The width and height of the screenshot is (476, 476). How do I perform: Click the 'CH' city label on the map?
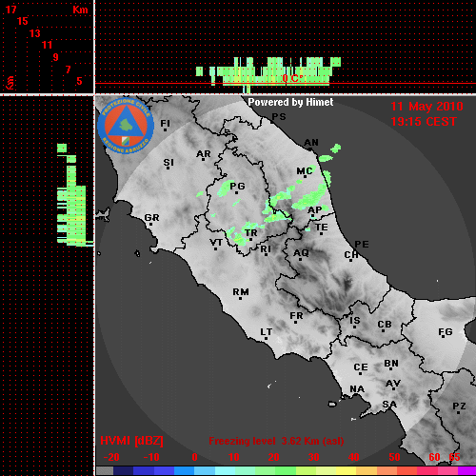coord(351,254)
